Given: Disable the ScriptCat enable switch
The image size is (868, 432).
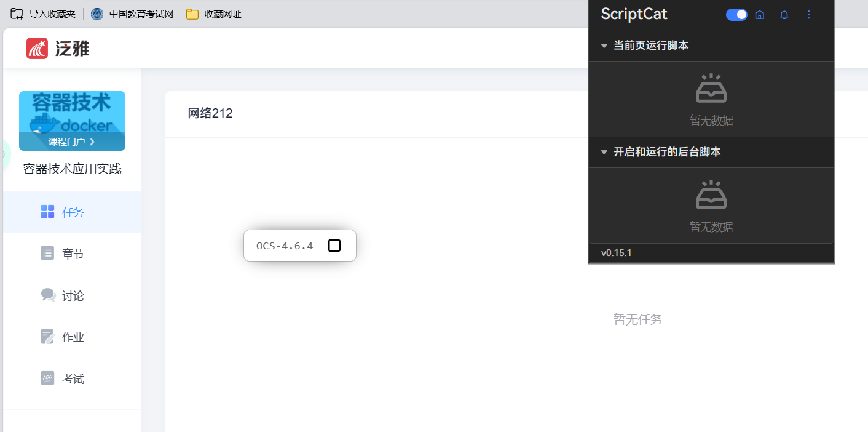Looking at the screenshot, I should [736, 14].
